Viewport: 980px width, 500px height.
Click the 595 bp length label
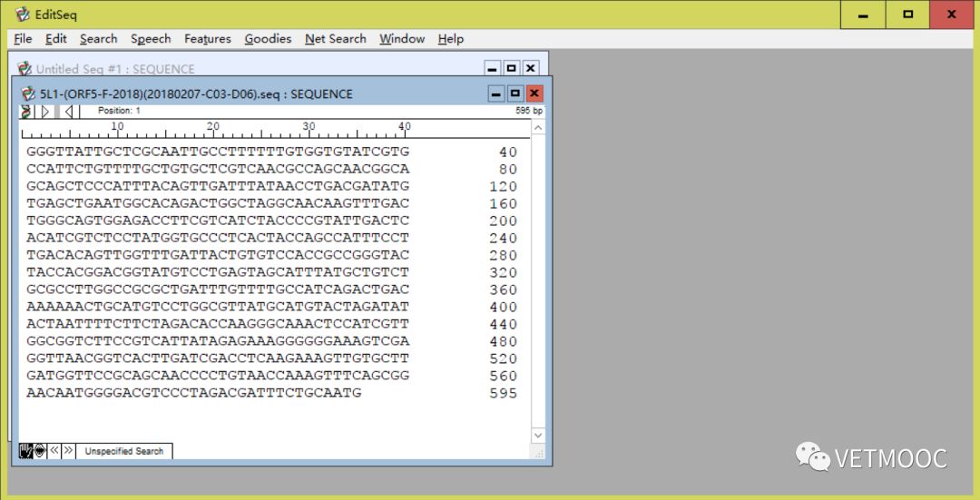pos(529,111)
